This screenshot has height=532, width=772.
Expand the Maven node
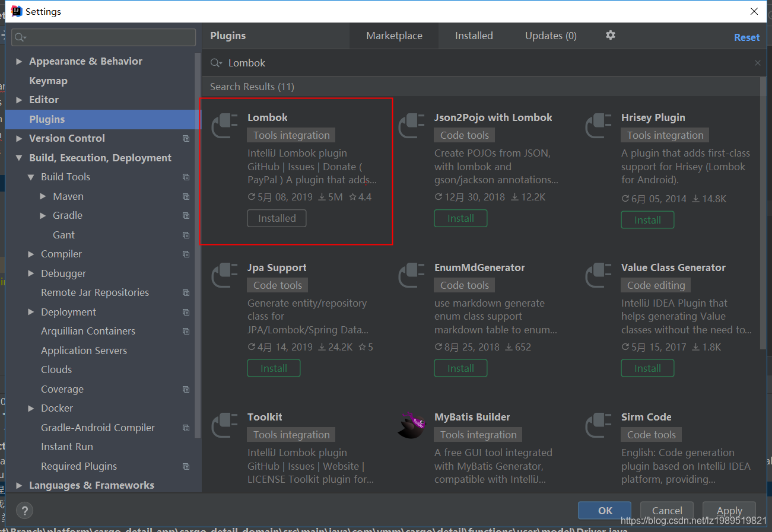pyautogui.click(x=43, y=196)
